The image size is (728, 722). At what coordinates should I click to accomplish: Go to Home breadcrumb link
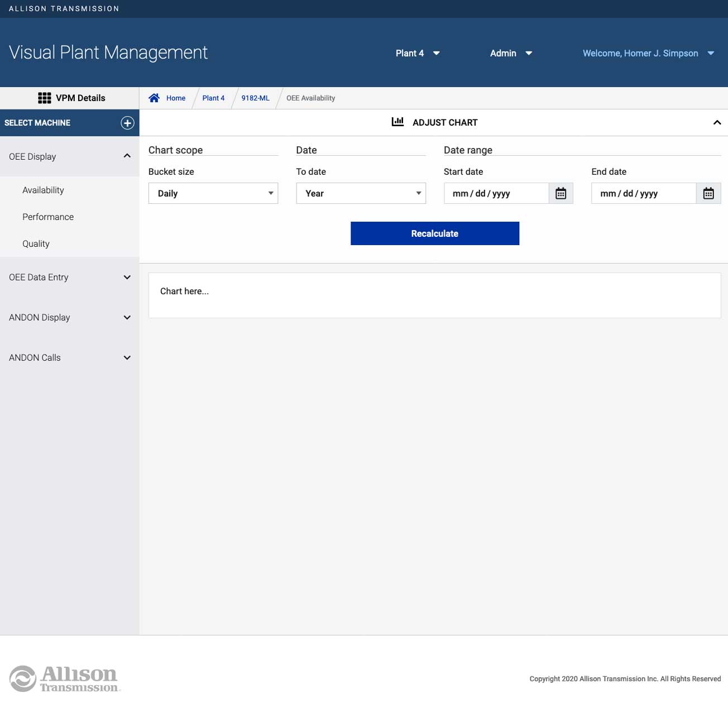pyautogui.click(x=176, y=98)
